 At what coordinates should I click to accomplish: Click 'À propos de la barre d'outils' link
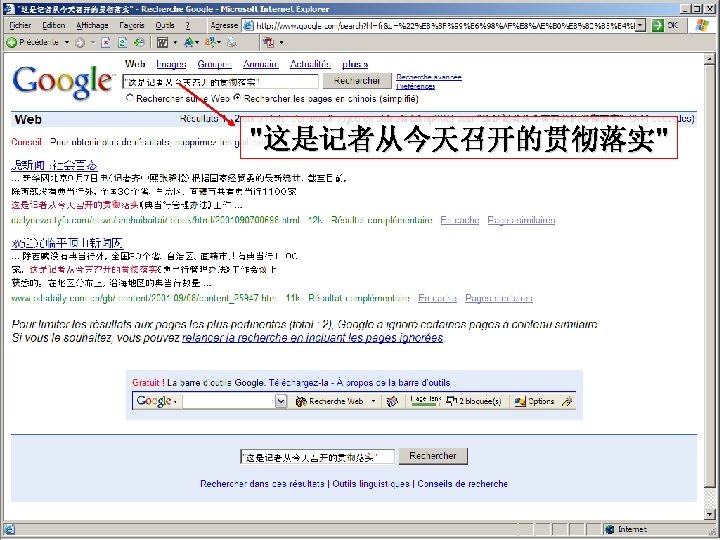pos(394,382)
